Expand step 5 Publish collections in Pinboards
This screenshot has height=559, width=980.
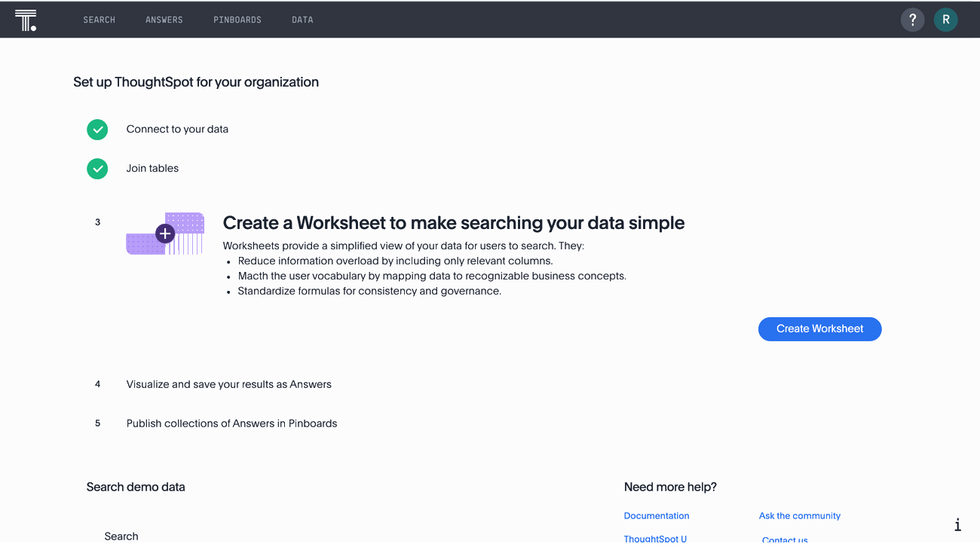tap(231, 423)
